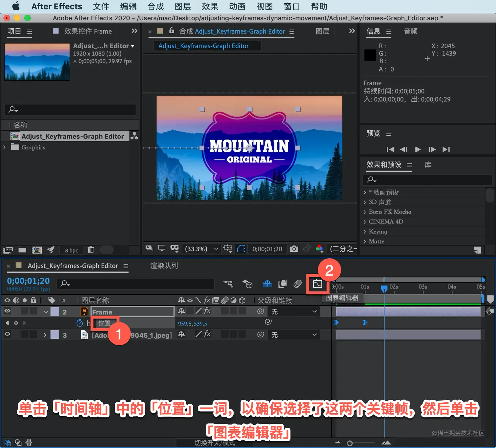The height and width of the screenshot is (448, 496).
Task: Open the 效果 (Effect) menu
Action: click(x=210, y=7)
